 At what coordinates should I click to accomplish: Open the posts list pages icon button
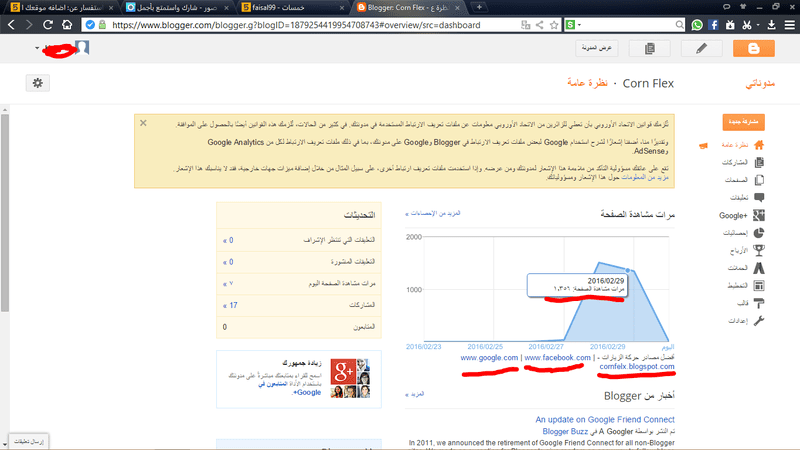coord(649,48)
